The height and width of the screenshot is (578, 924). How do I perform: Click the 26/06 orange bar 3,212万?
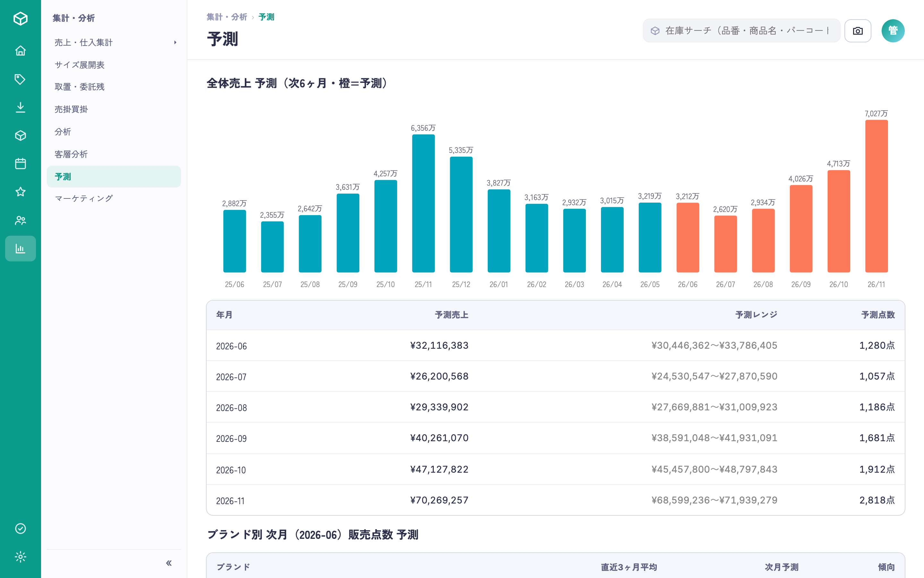click(688, 237)
